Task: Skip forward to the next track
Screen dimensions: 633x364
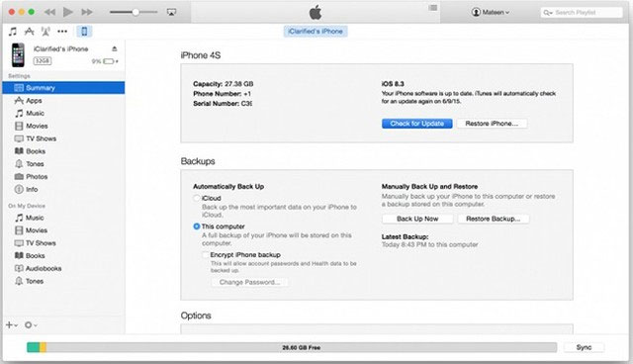Action: pos(87,12)
